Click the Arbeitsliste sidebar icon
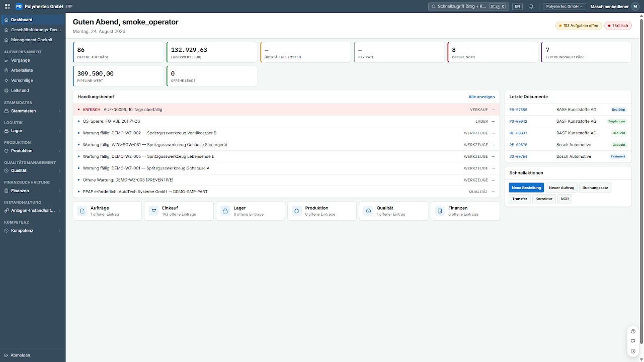This screenshot has width=644, height=362. point(6,70)
